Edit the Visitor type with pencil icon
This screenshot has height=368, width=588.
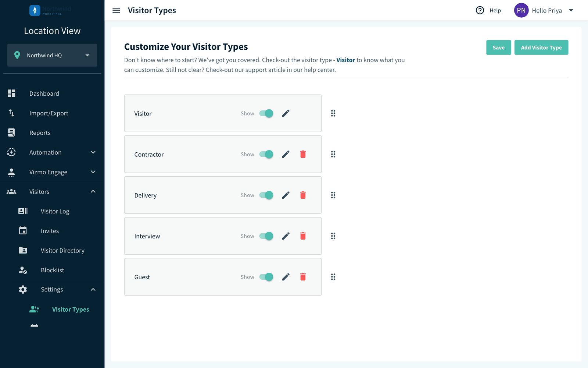tap(286, 113)
